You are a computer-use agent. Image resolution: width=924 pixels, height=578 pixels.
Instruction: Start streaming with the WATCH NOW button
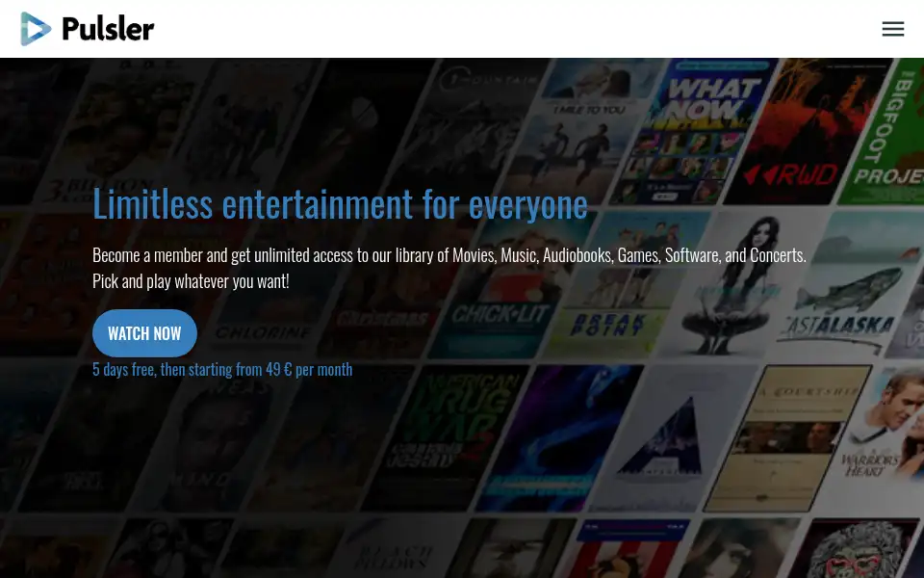pos(144,333)
